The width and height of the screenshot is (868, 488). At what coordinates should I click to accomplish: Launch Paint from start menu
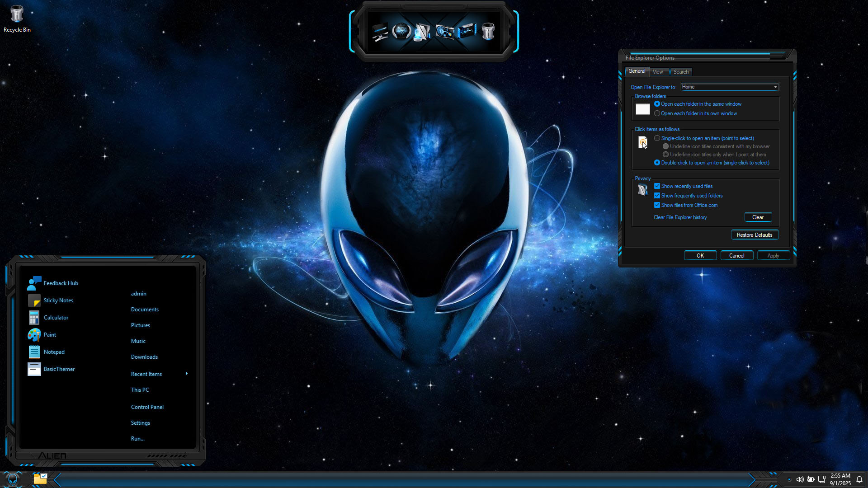pyautogui.click(x=50, y=335)
